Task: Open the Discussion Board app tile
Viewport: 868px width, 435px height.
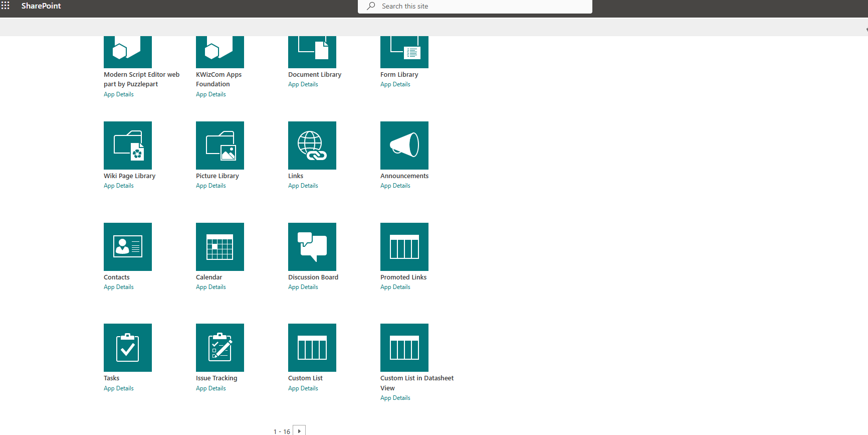Action: pyautogui.click(x=312, y=247)
